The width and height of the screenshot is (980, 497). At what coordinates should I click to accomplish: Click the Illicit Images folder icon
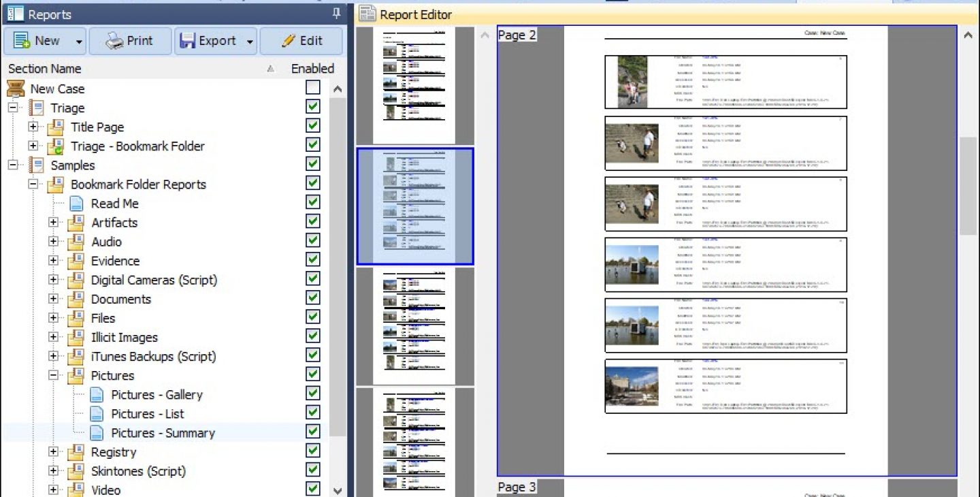coord(76,336)
